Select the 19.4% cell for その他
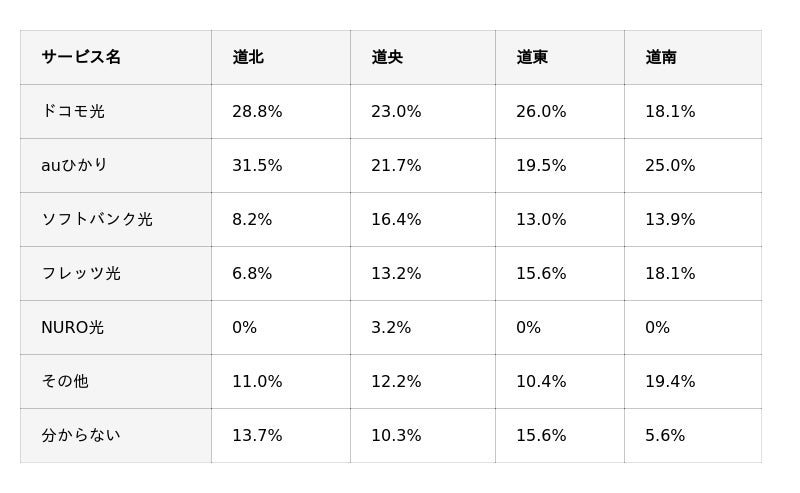Viewport: 800px width, 493px height. 670,381
